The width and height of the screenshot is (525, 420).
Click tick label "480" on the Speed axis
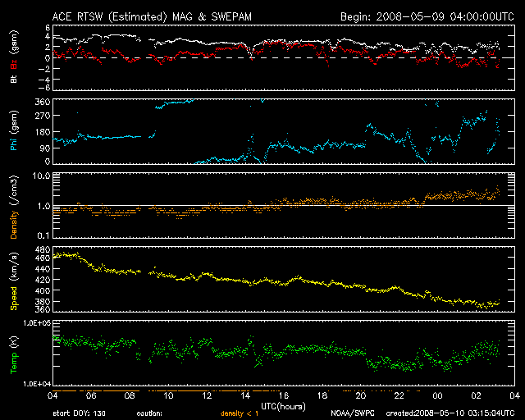pyautogui.click(x=43, y=249)
